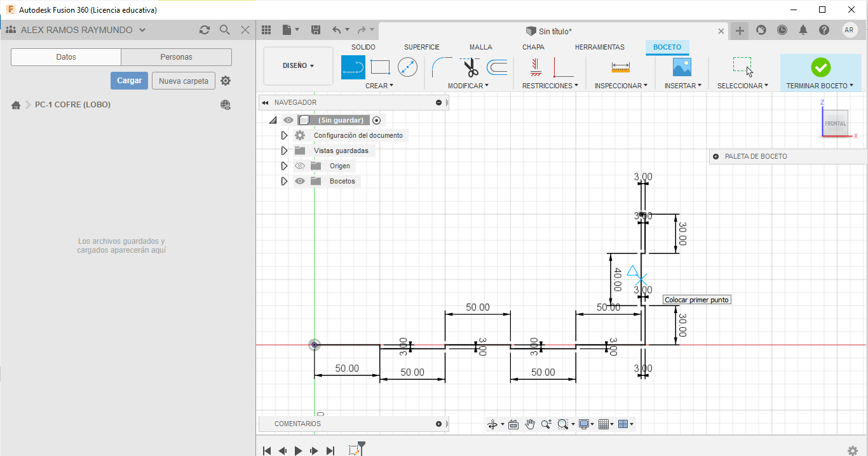Expand Configuración del documento node
The image size is (868, 456).
pyautogui.click(x=284, y=135)
